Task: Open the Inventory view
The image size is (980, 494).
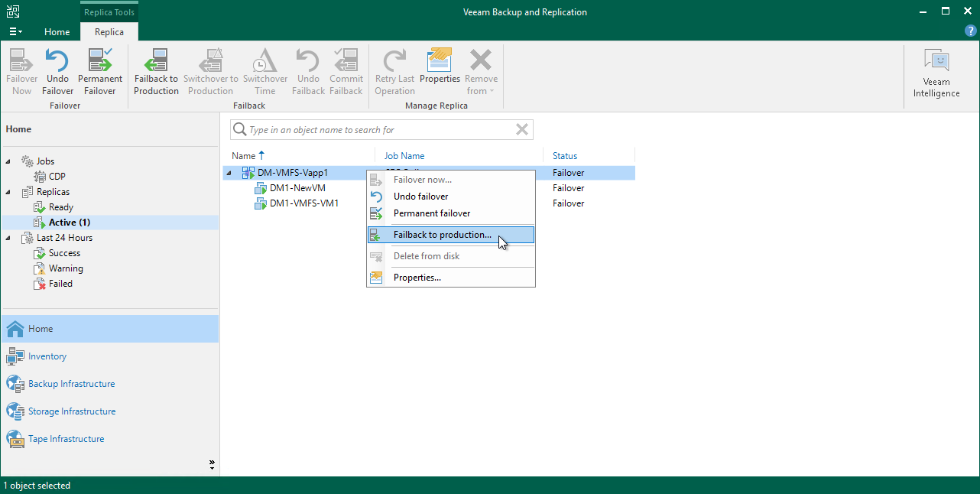Action: click(x=110, y=356)
